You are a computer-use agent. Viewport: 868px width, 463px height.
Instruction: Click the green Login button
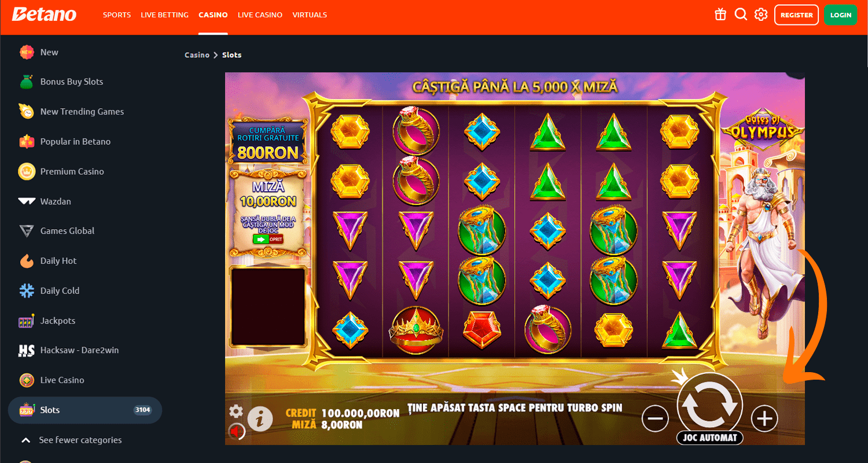point(841,15)
